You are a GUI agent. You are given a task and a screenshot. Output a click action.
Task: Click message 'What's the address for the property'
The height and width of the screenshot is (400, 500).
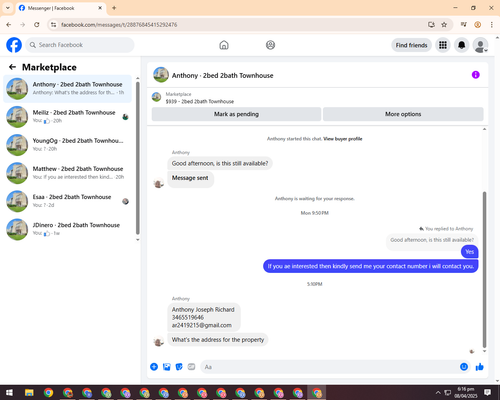[x=218, y=340]
